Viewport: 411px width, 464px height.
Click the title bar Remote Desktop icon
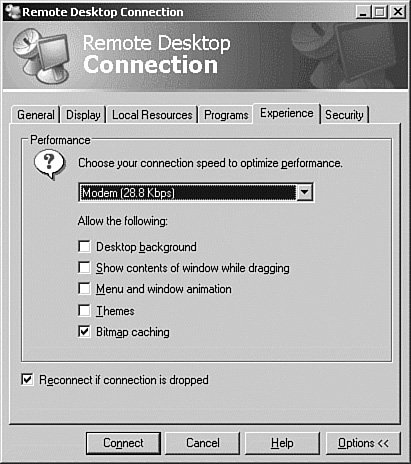(13, 12)
